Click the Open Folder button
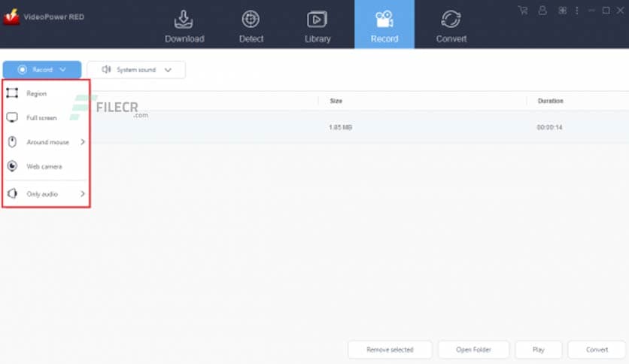 click(474, 350)
